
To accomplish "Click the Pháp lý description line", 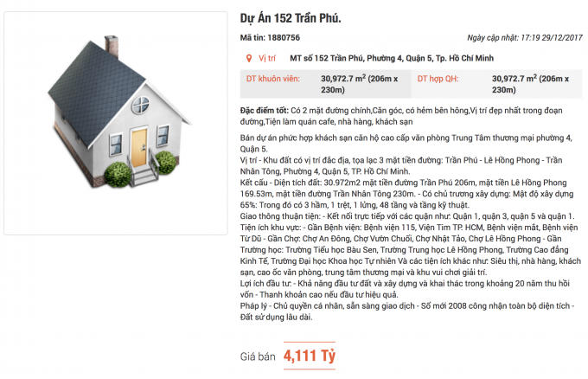I will [x=407, y=312].
